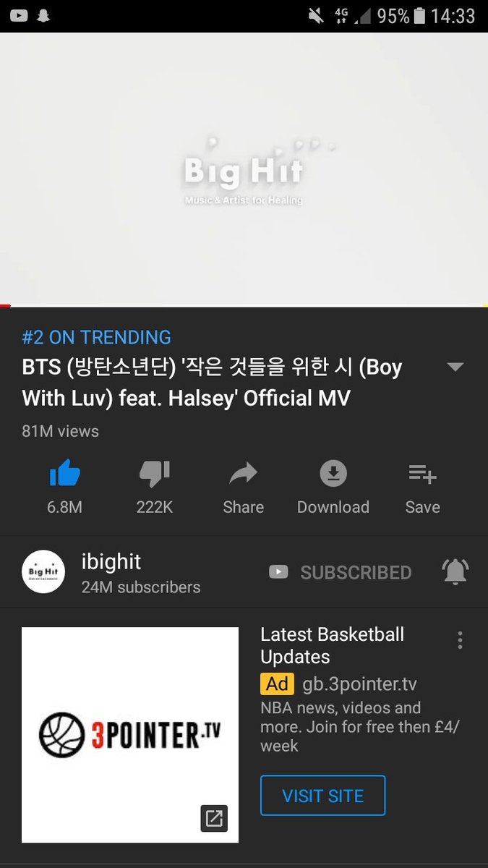This screenshot has width=488, height=868.
Task: Open the #2 ON TRENDING link
Action: (97, 337)
